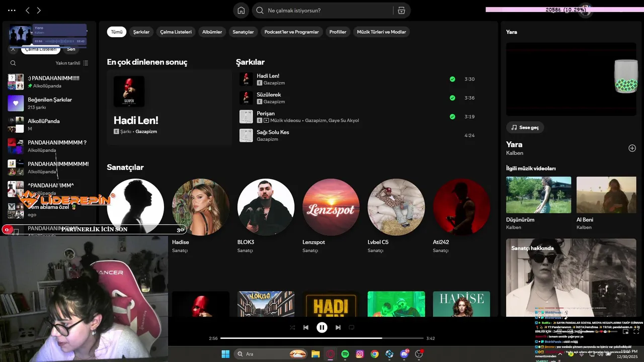Screen dimensions: 644x362
Task: Open the HADISE album tile
Action: [x=461, y=304]
